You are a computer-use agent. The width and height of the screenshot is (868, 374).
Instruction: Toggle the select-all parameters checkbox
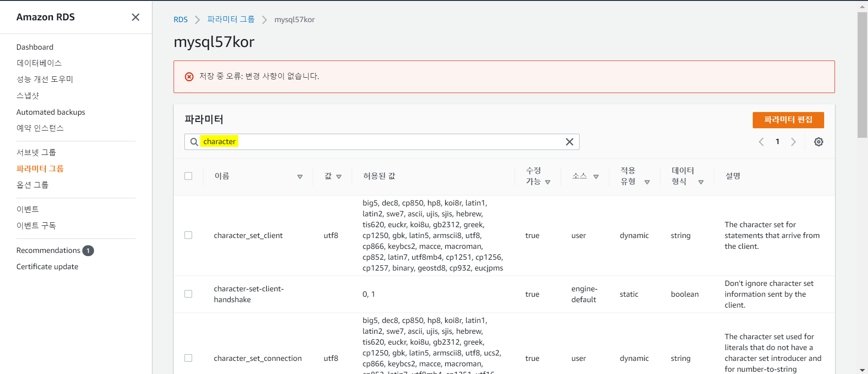click(x=189, y=176)
